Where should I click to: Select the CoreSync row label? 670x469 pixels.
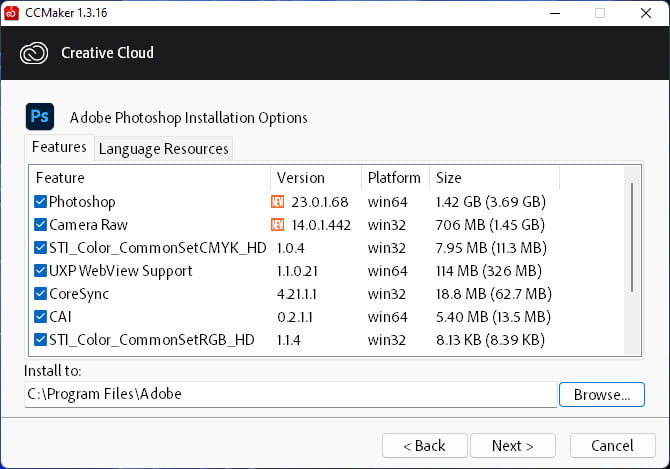pos(79,294)
